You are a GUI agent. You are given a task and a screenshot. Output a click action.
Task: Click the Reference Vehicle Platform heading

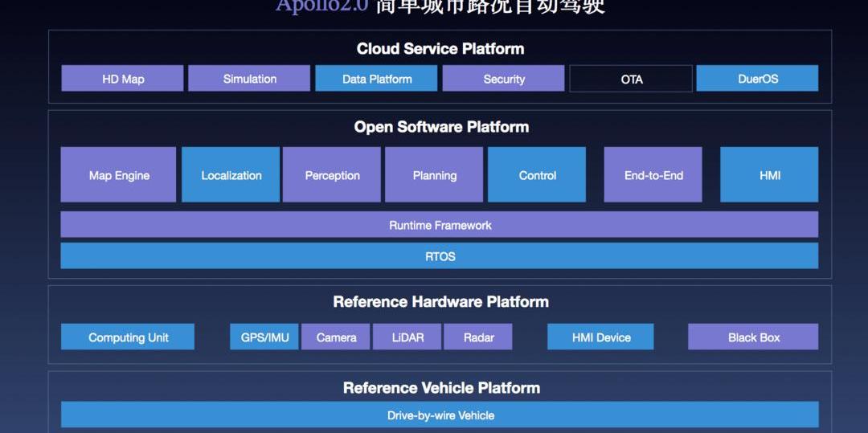[441, 388]
